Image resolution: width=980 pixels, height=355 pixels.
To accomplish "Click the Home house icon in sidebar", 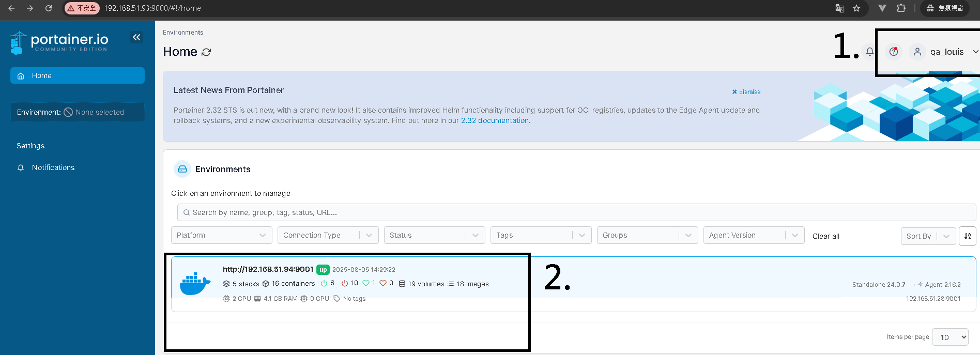I will pos(21,76).
